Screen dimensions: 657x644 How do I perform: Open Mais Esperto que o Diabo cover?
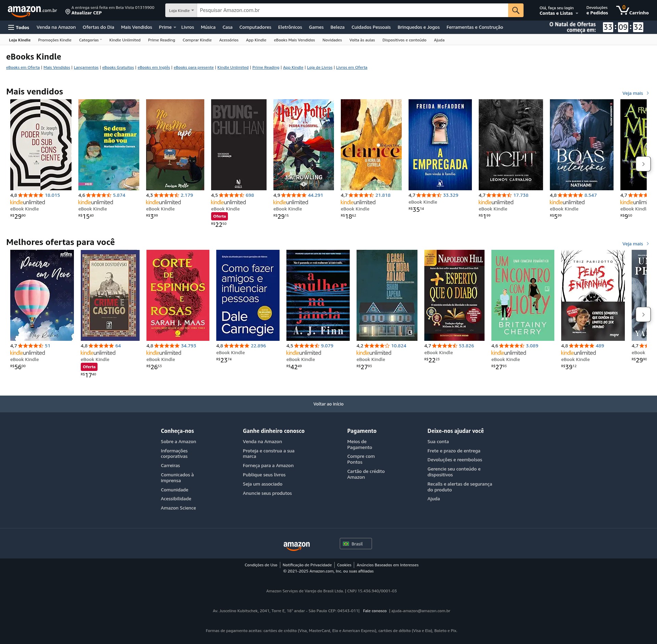click(454, 295)
